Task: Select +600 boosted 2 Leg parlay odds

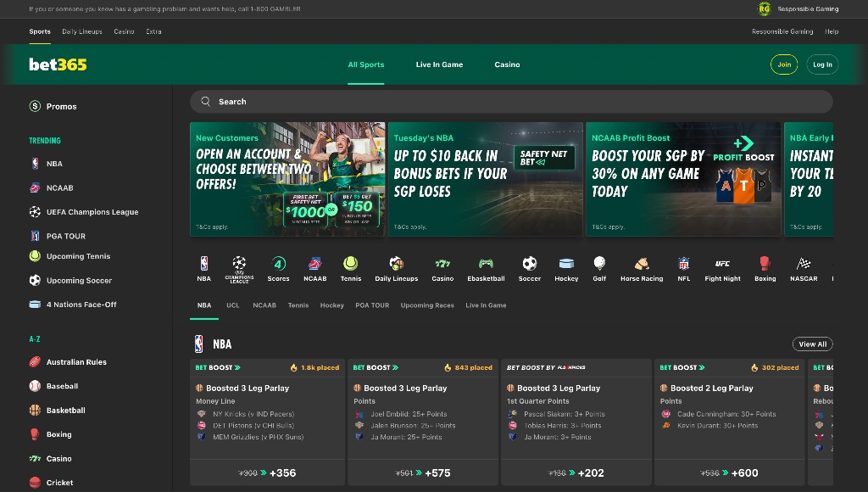Action: click(729, 472)
